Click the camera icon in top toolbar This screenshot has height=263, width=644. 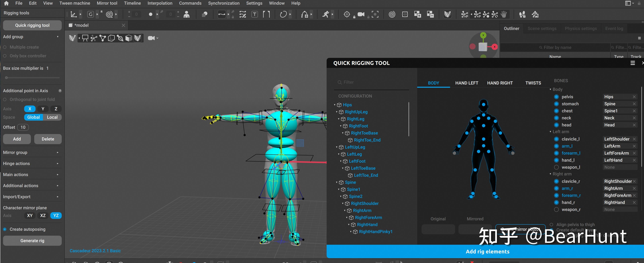[361, 14]
